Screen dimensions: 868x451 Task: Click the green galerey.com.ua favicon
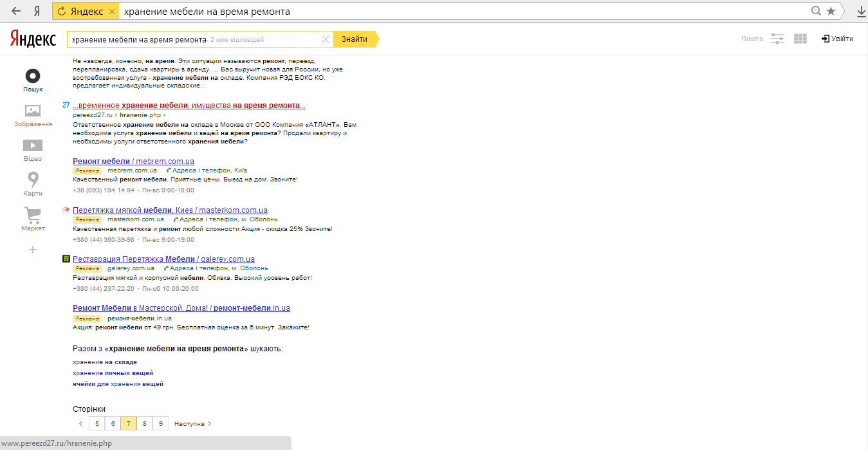click(66, 259)
